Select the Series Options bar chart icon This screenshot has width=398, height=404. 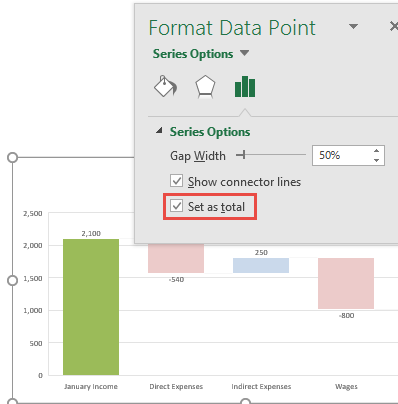(x=245, y=87)
